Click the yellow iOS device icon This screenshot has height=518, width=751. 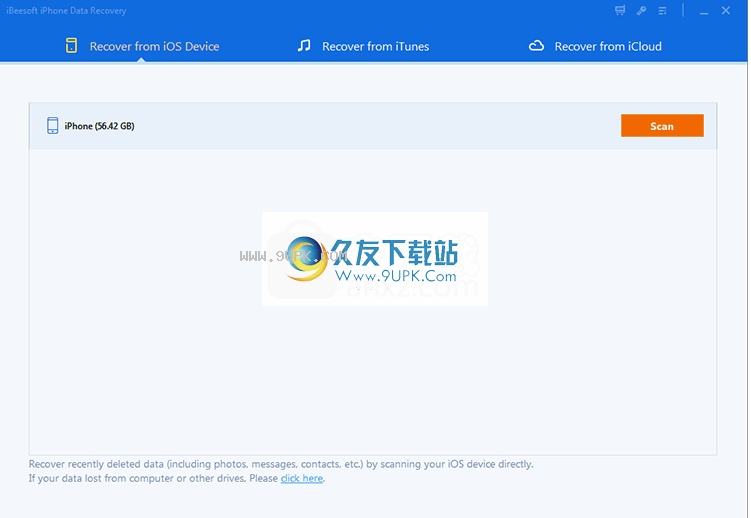tap(71, 45)
